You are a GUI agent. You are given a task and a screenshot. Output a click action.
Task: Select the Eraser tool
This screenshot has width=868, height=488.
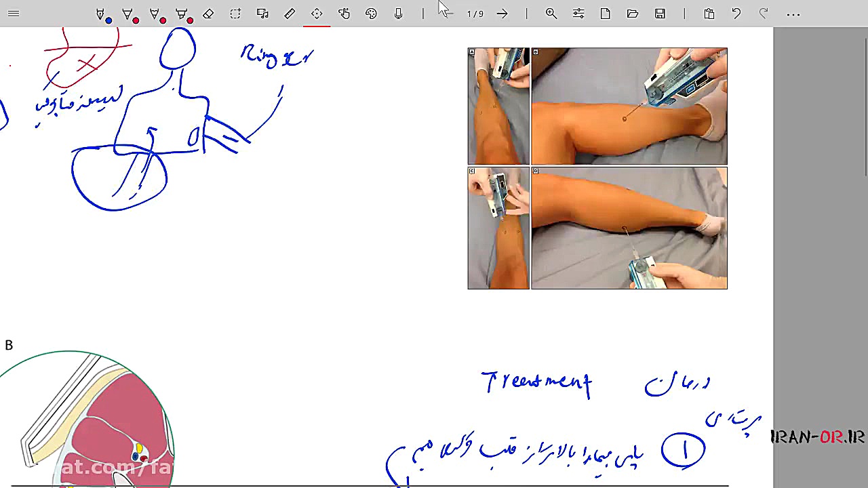coord(208,14)
